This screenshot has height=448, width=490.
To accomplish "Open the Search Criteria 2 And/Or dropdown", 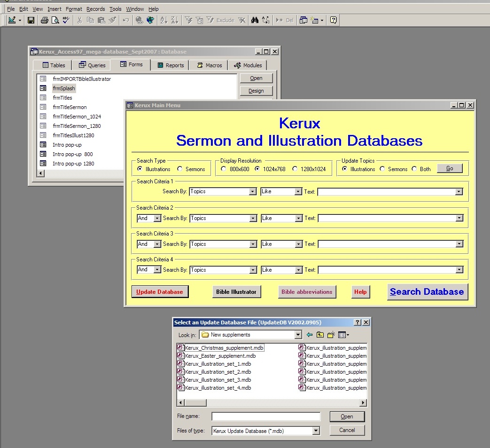I will (x=157, y=218).
